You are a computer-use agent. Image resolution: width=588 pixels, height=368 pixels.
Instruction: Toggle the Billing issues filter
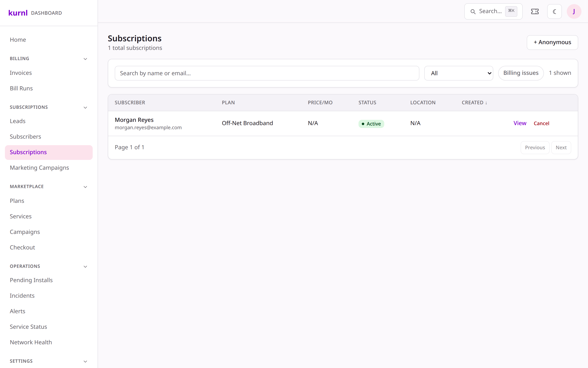coord(521,73)
